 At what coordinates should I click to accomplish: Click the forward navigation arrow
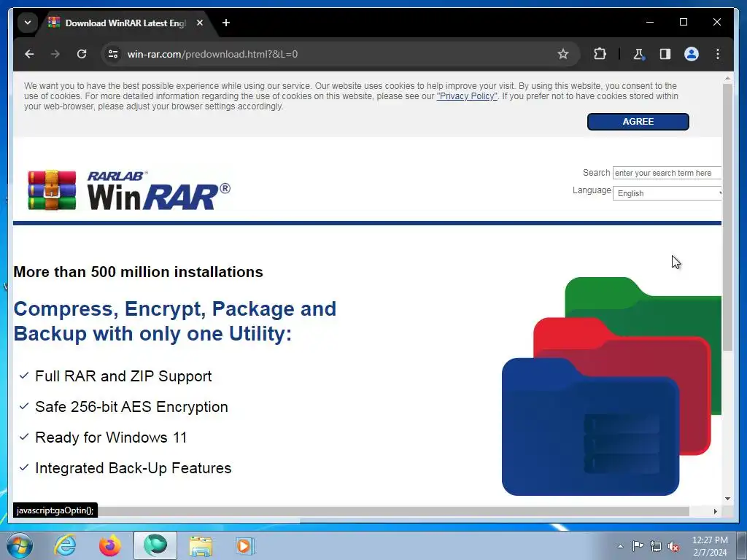coord(55,54)
